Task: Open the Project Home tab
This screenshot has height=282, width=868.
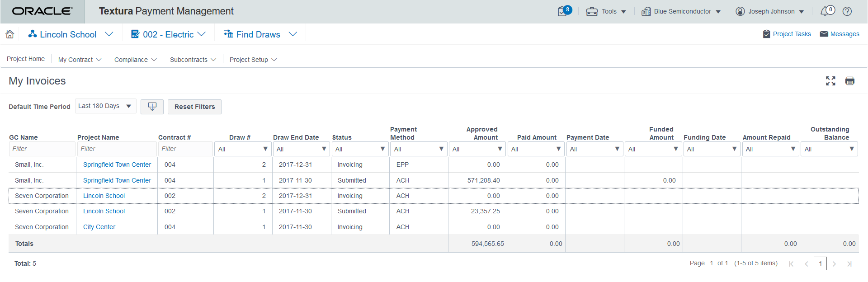Action: [x=26, y=59]
